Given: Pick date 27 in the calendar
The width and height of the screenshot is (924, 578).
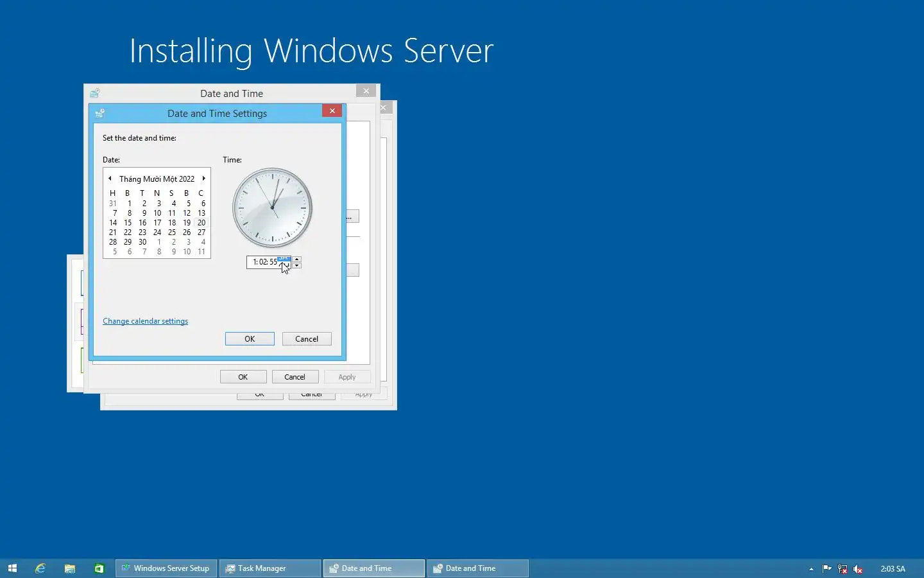Looking at the screenshot, I should coord(201,232).
